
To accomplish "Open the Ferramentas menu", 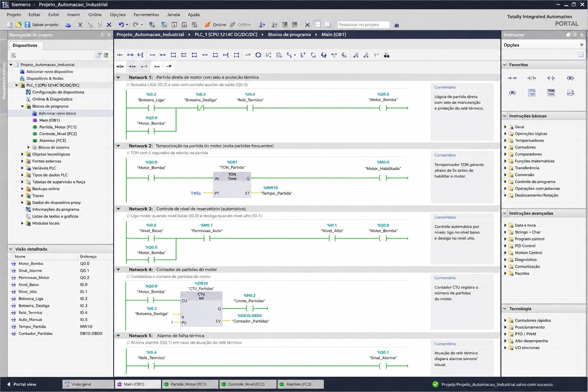I will click(x=146, y=15).
